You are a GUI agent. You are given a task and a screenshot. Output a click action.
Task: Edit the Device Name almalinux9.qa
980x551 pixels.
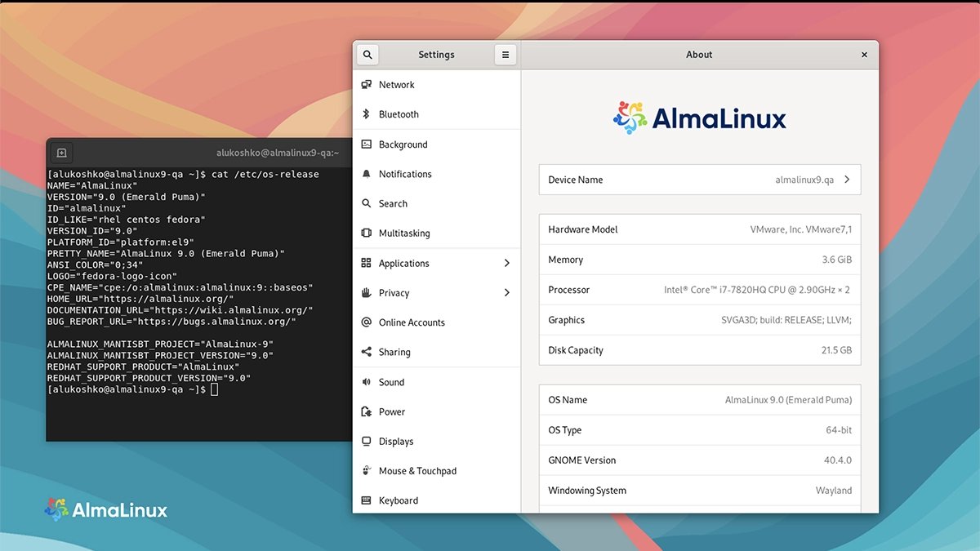pyautogui.click(x=802, y=179)
